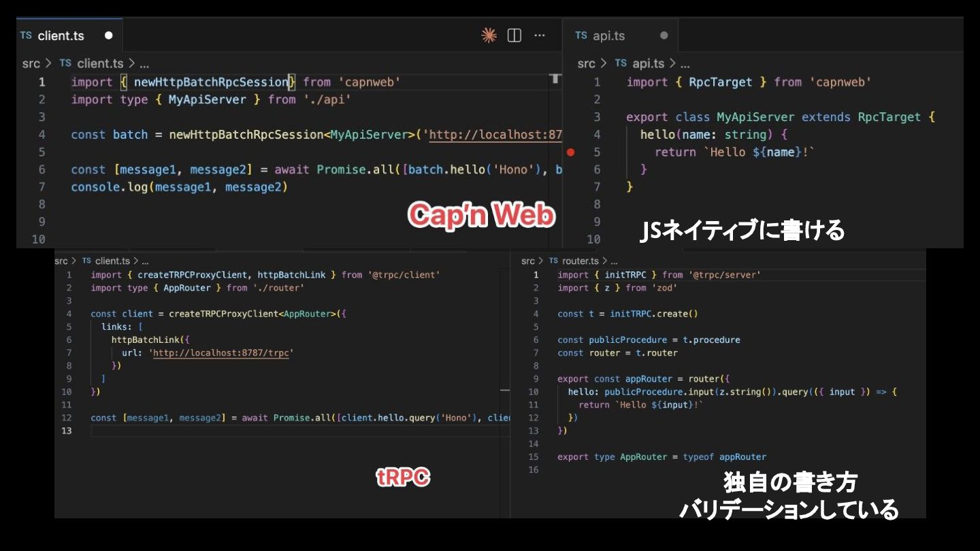Click "import { initTRPC }" line in router.ts
The height and width of the screenshot is (551, 980).
click(659, 275)
